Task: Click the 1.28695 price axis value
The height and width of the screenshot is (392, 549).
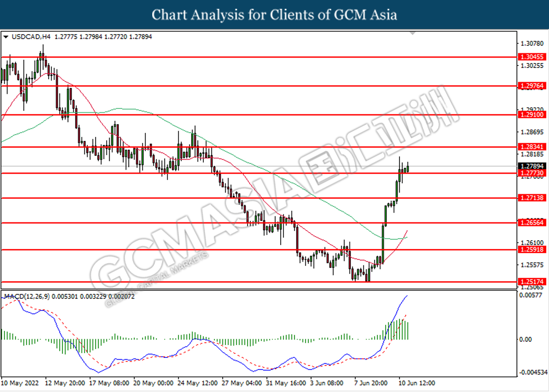Action: coord(532,132)
